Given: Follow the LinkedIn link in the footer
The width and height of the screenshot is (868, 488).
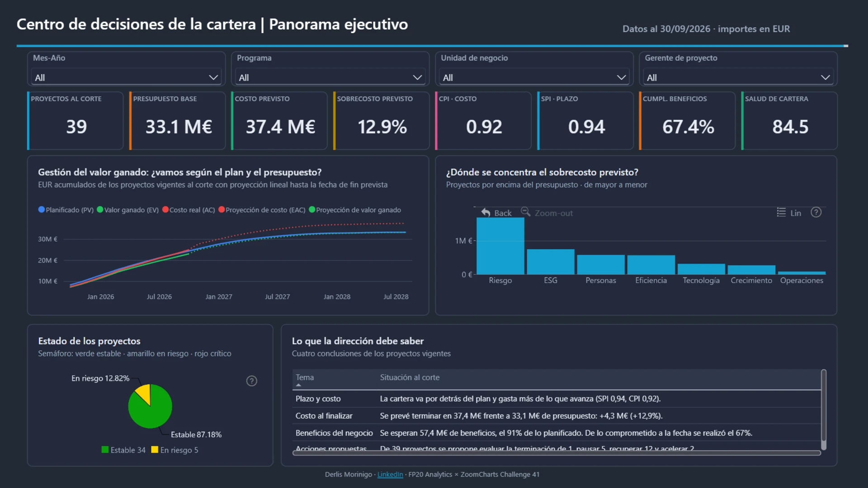Looking at the screenshot, I should coord(390,474).
